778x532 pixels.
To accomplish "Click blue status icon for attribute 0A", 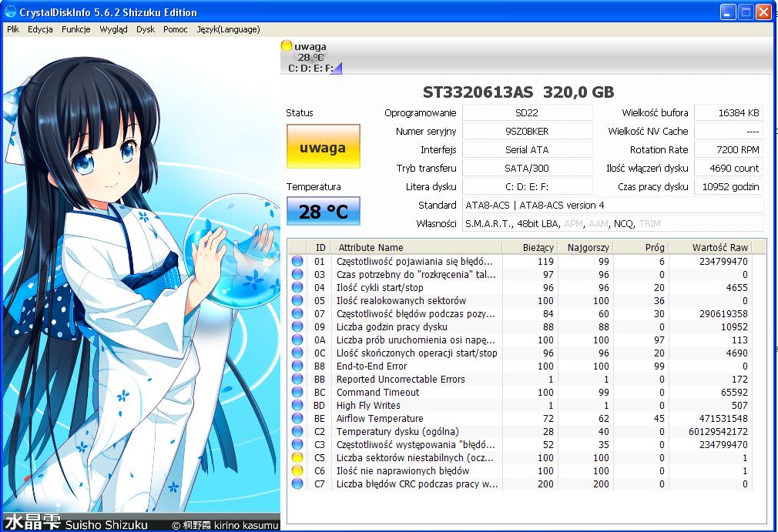I will 297,340.
